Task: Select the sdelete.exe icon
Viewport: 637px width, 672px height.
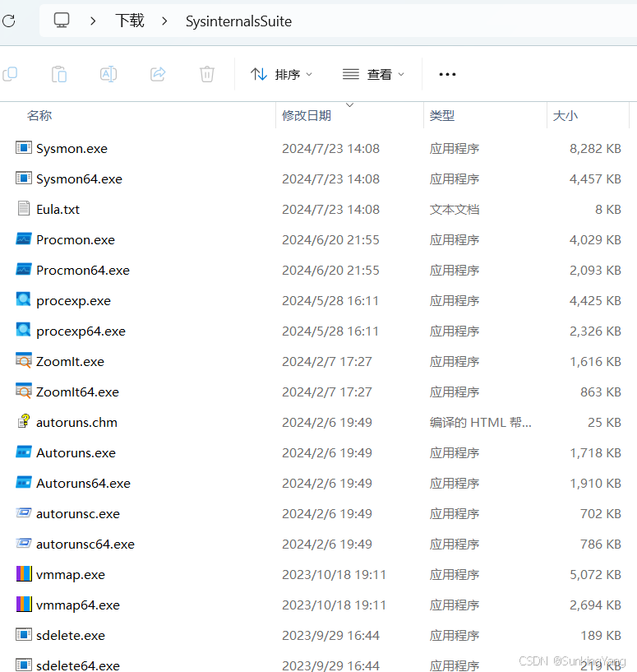Action: pos(24,634)
